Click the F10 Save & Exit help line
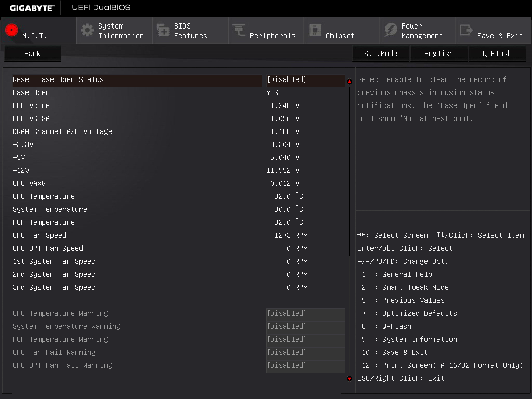Screen dimensions: 532x399 pyautogui.click(x=393, y=353)
